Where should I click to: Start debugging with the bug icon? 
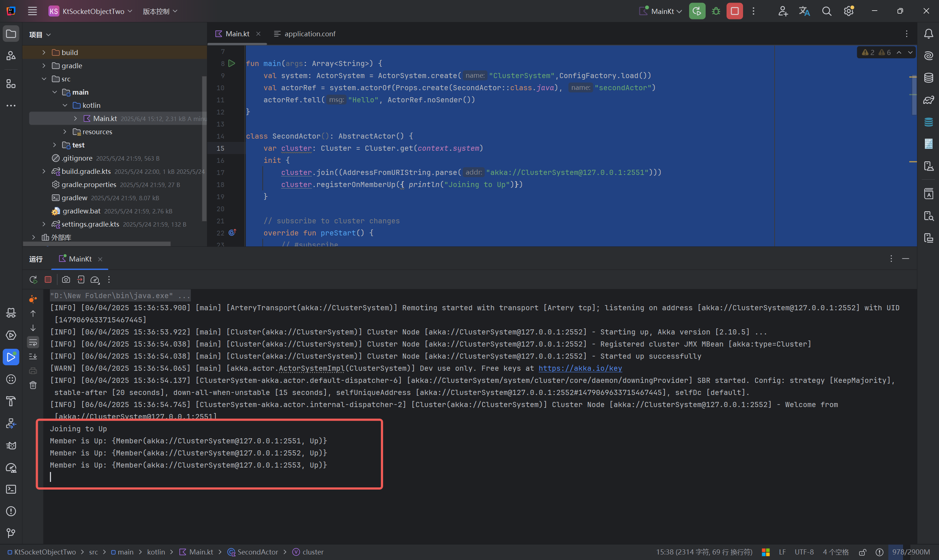click(x=716, y=11)
